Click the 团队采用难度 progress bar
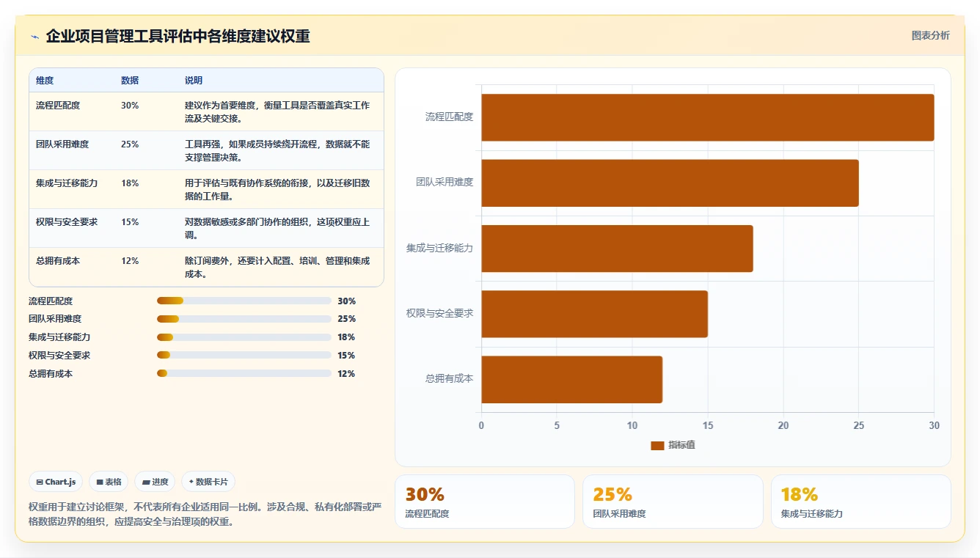The height and width of the screenshot is (558, 980). [x=244, y=319]
